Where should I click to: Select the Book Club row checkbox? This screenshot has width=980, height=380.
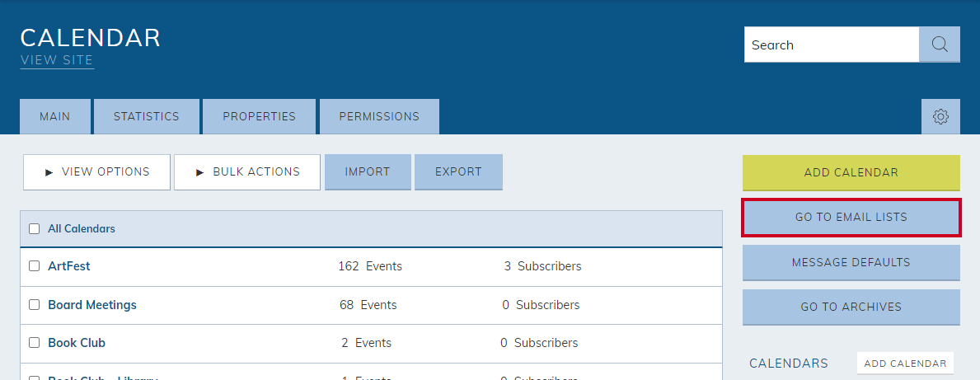(35, 343)
